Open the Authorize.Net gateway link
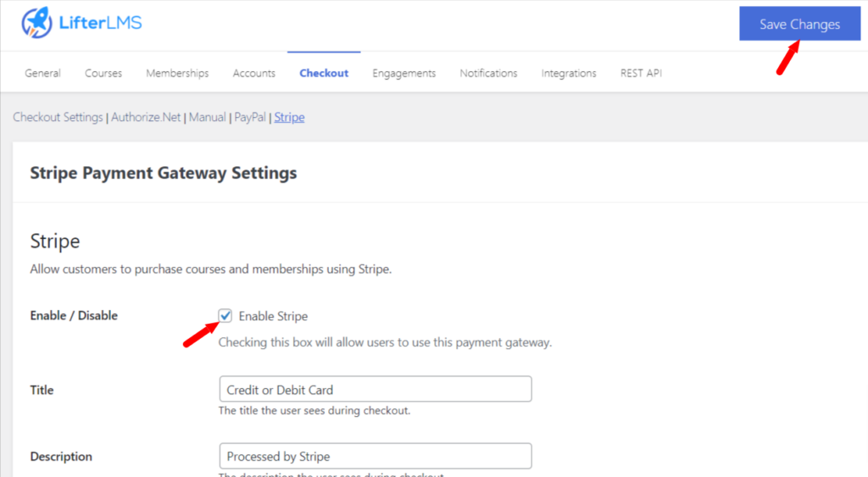 [146, 118]
